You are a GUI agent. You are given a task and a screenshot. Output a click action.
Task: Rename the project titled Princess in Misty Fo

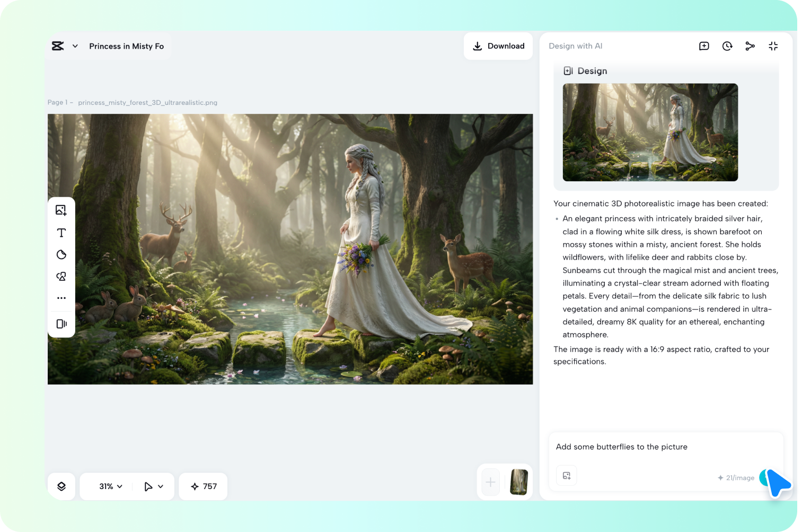pyautogui.click(x=127, y=46)
